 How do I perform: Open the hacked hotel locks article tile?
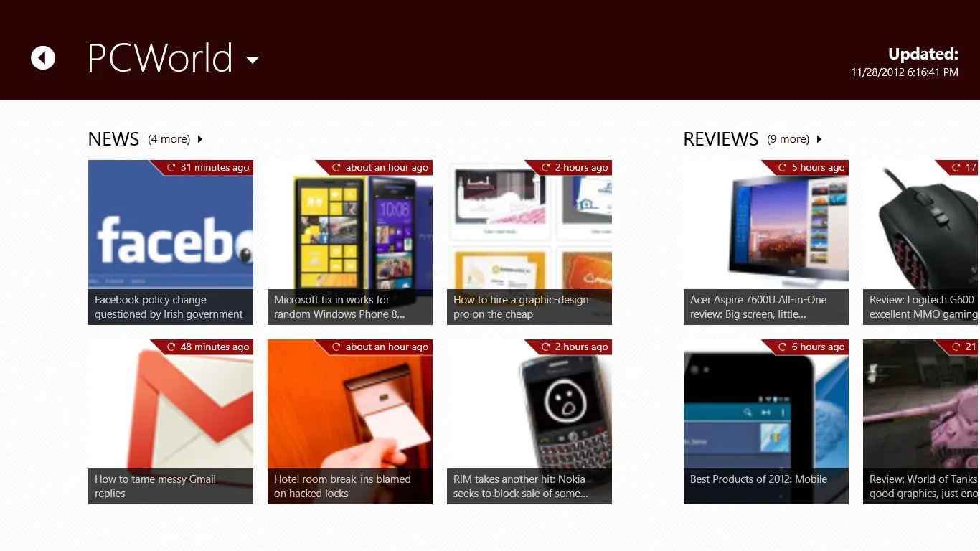(x=350, y=422)
